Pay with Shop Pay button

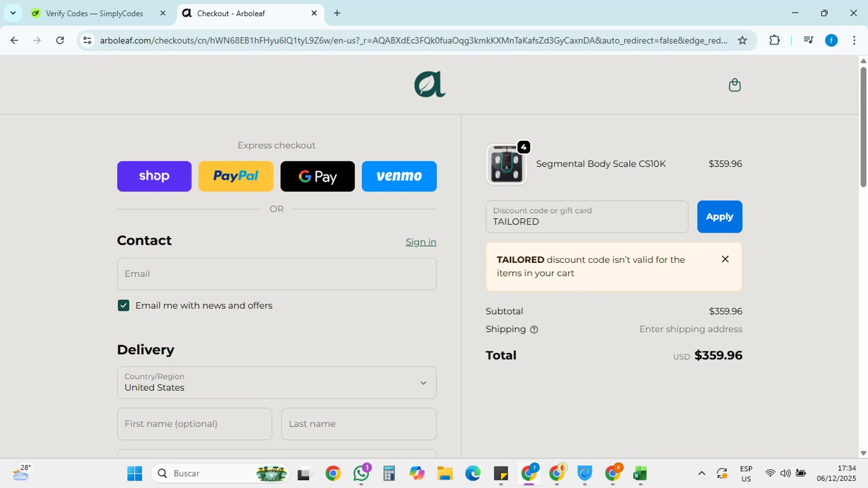click(x=154, y=176)
